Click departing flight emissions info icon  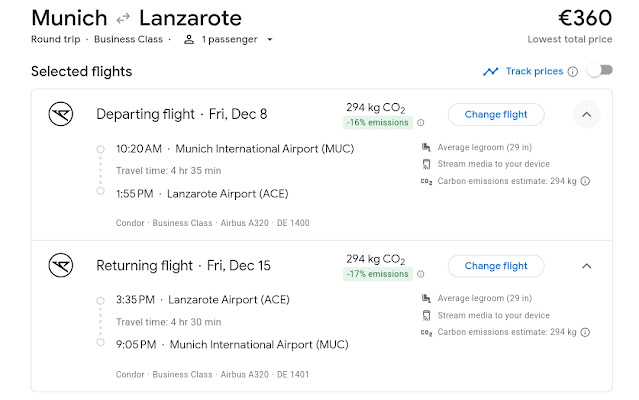point(420,123)
